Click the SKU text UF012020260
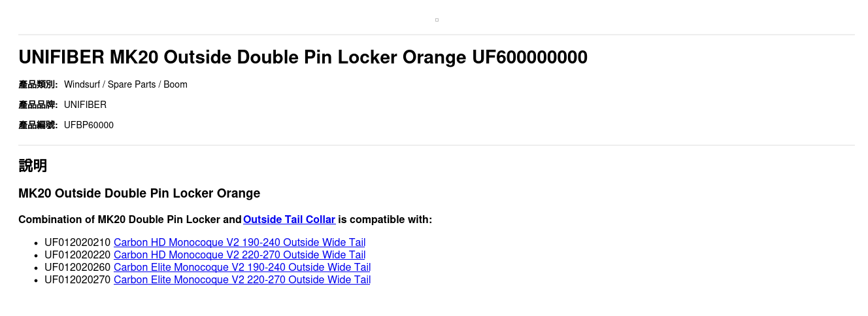 (77, 268)
